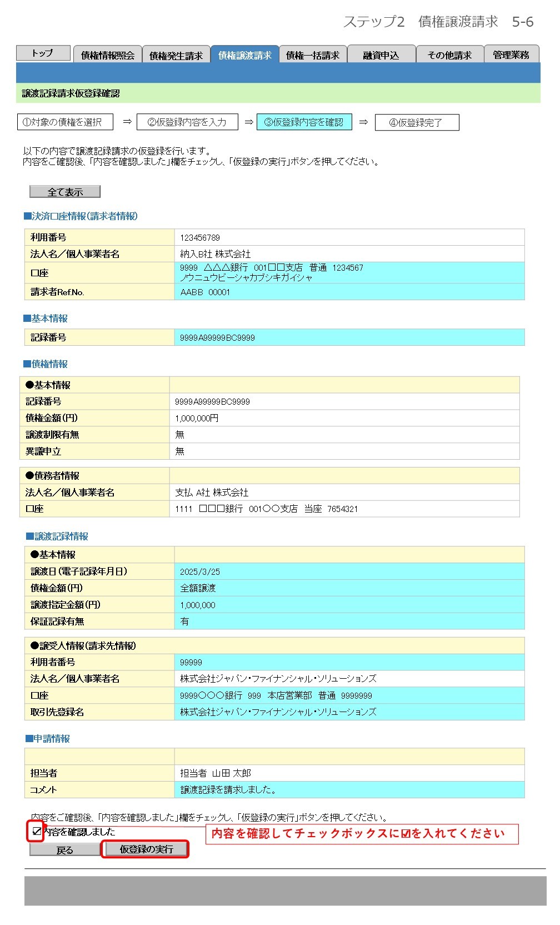Click the 譲渡記録情報 section heading
The height and width of the screenshot is (925, 560).
57,536
